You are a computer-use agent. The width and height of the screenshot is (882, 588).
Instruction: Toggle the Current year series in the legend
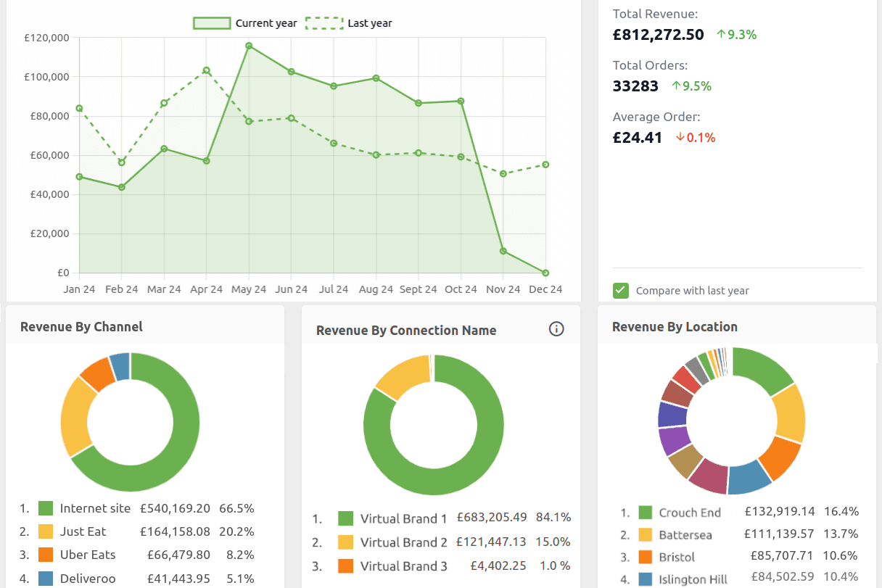pos(239,22)
